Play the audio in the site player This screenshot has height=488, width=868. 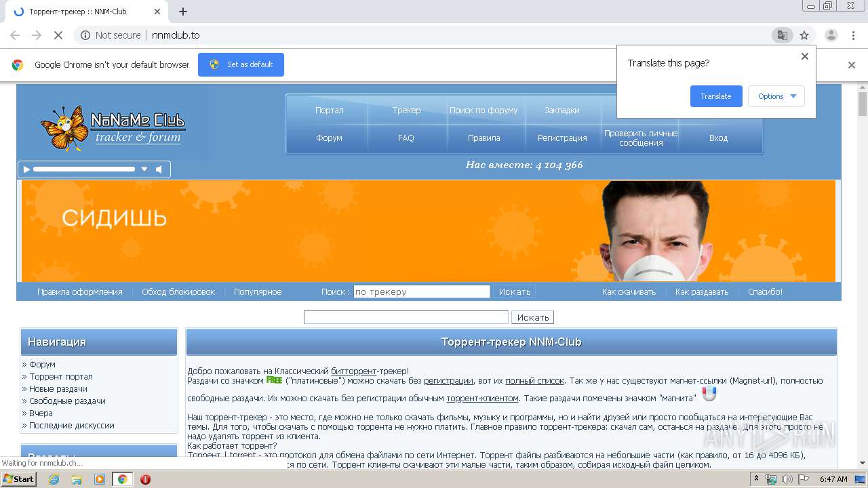(26, 169)
